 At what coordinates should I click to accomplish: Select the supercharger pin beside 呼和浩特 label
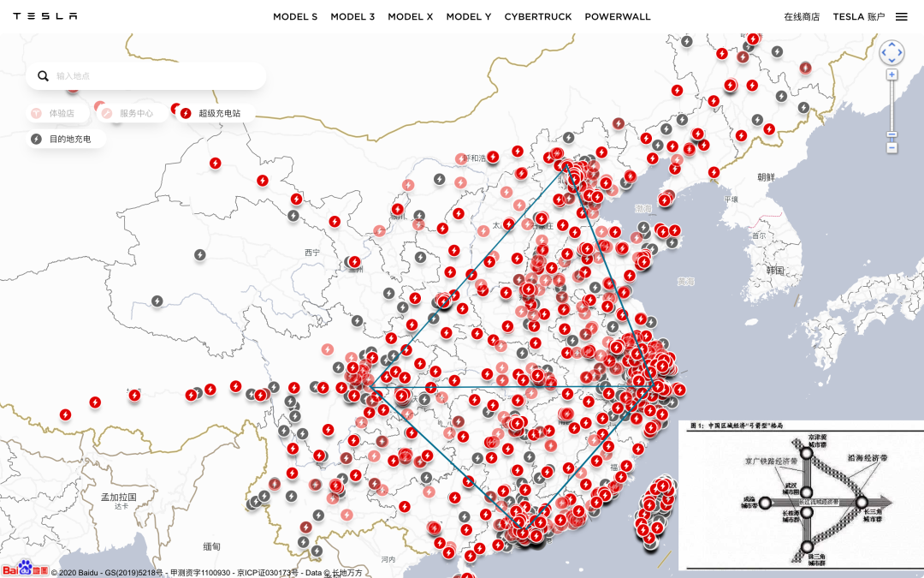click(x=493, y=157)
